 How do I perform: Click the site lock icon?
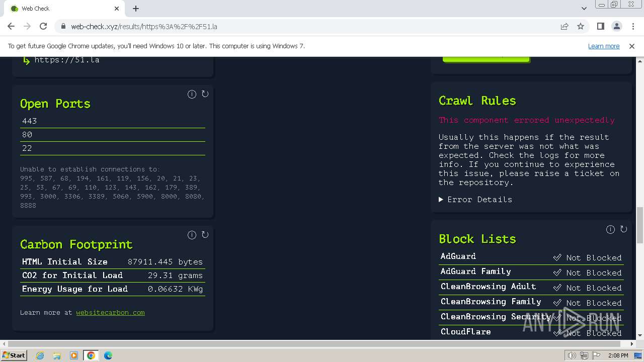point(63,26)
